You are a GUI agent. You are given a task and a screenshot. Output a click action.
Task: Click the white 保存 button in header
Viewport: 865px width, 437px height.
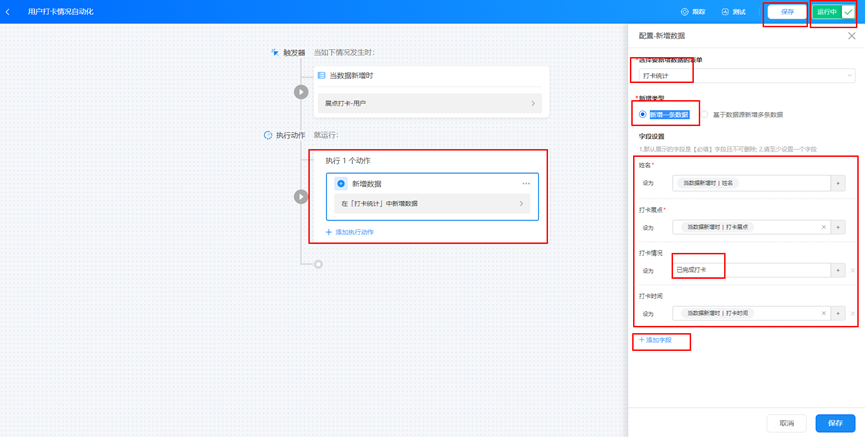[787, 12]
